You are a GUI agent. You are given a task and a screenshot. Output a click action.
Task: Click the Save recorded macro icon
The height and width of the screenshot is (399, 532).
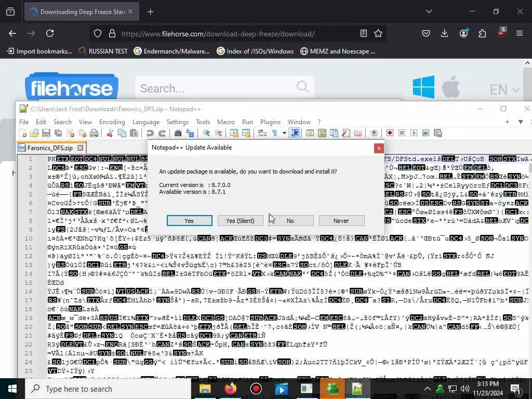point(437,133)
